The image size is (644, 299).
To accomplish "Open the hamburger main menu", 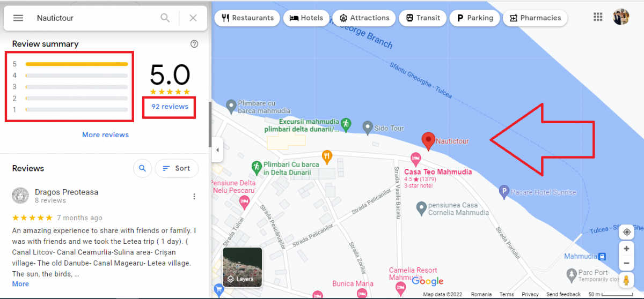I will tap(18, 18).
